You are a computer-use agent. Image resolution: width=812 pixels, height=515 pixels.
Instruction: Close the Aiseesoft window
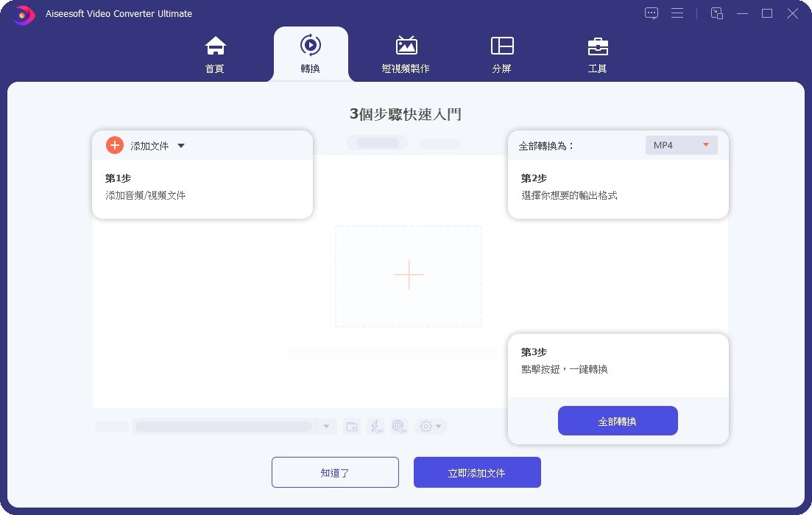click(x=792, y=13)
